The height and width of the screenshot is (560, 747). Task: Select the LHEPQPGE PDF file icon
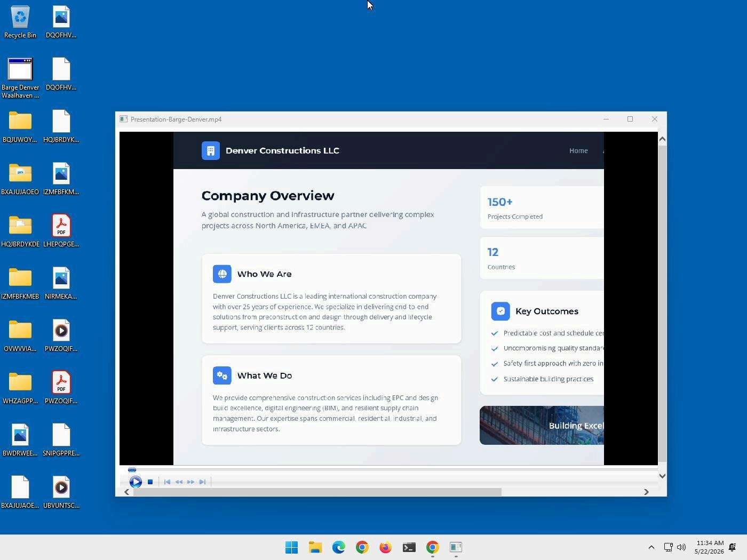click(61, 231)
